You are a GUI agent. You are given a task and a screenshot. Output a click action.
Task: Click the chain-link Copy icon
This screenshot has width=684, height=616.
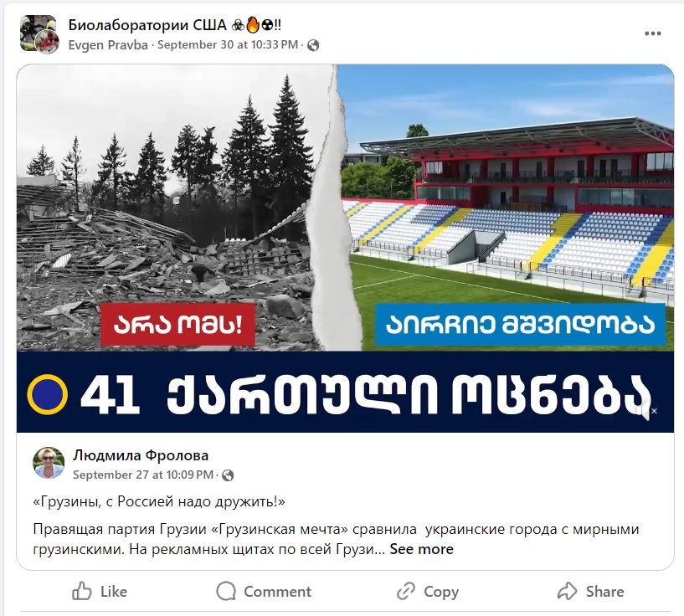(406, 591)
